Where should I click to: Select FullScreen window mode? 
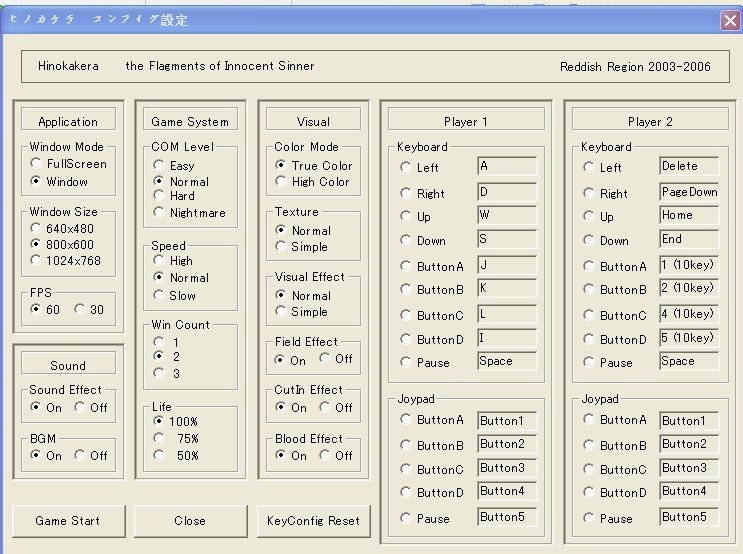click(x=37, y=164)
